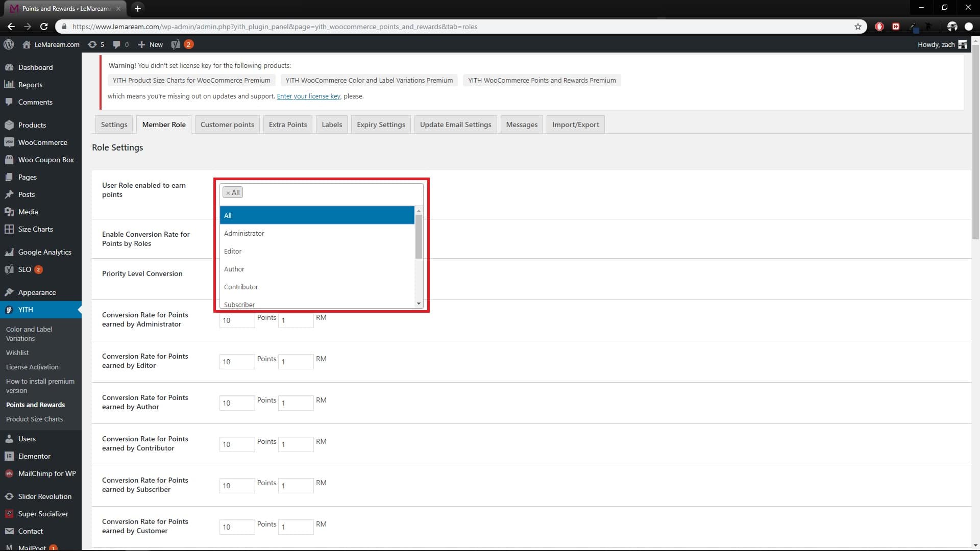Image resolution: width=980 pixels, height=551 pixels.
Task: Switch to the Messages tab
Action: click(522, 124)
